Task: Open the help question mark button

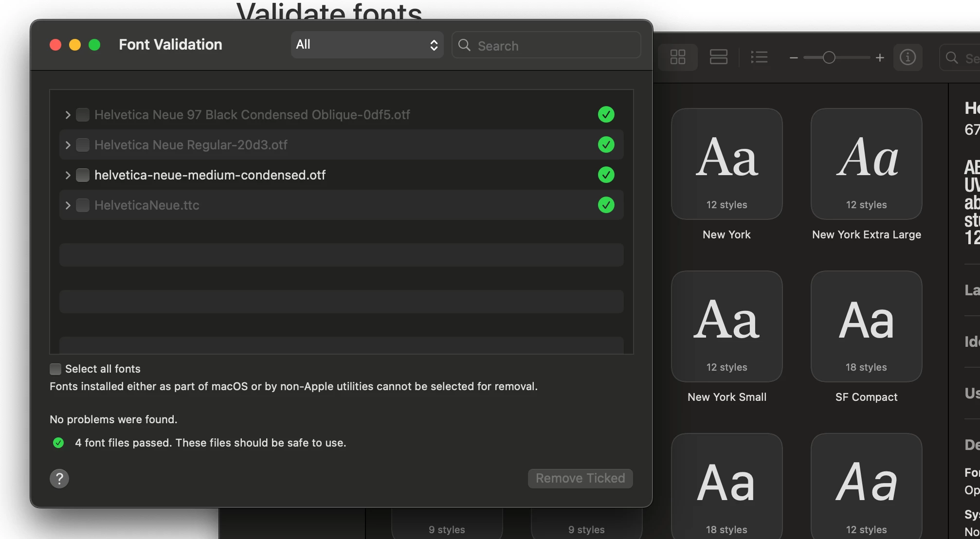Action: click(59, 479)
